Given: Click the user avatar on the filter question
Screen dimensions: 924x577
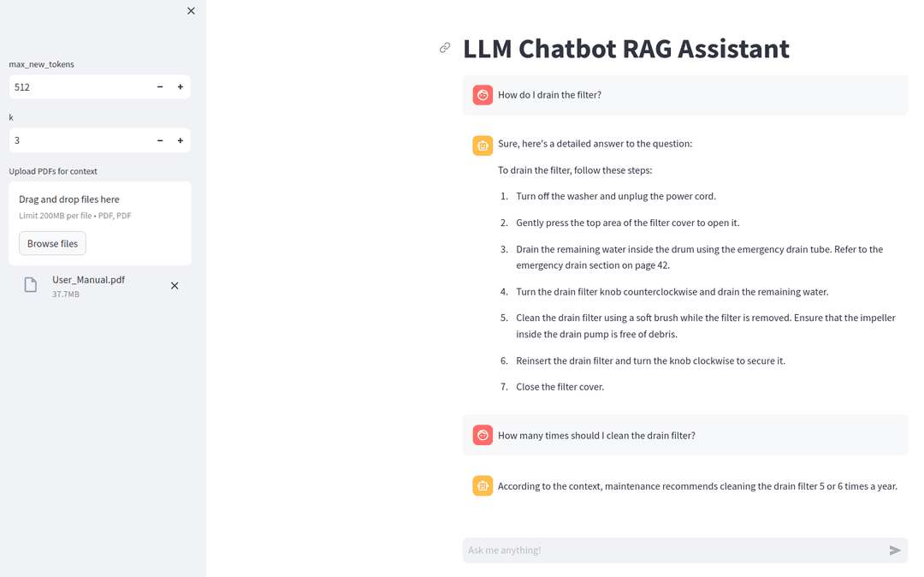Looking at the screenshot, I should point(483,95).
